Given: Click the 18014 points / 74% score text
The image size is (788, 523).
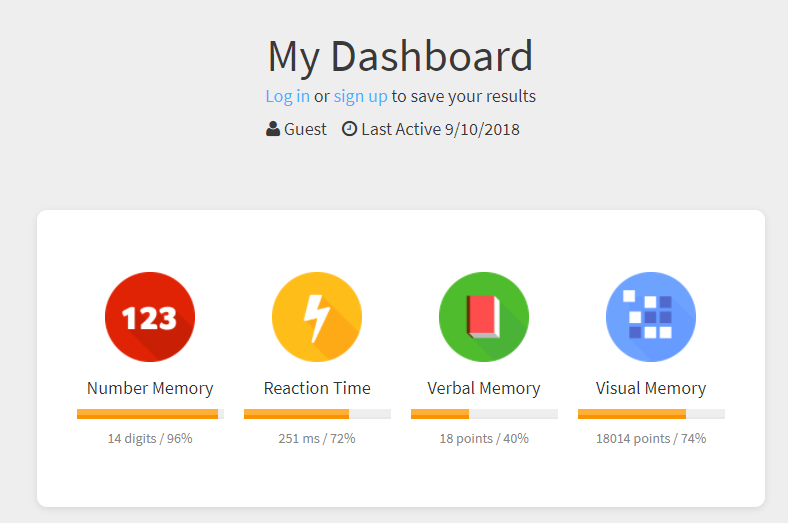Looking at the screenshot, I should [x=651, y=438].
